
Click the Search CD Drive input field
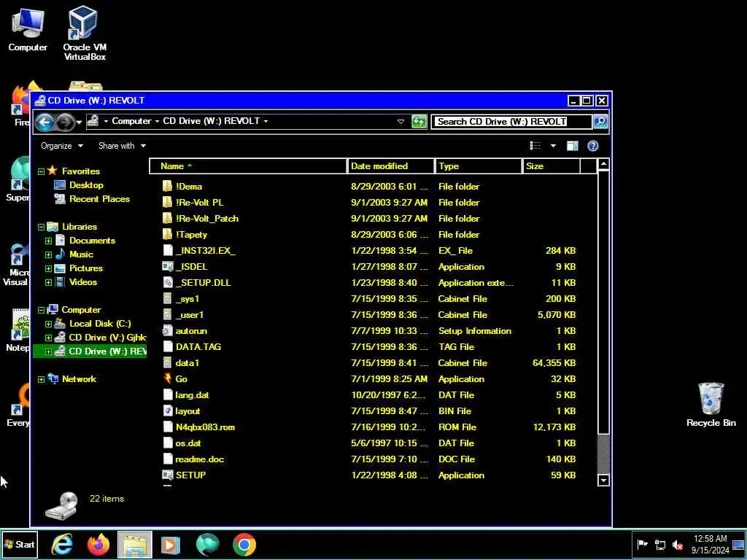coord(511,122)
